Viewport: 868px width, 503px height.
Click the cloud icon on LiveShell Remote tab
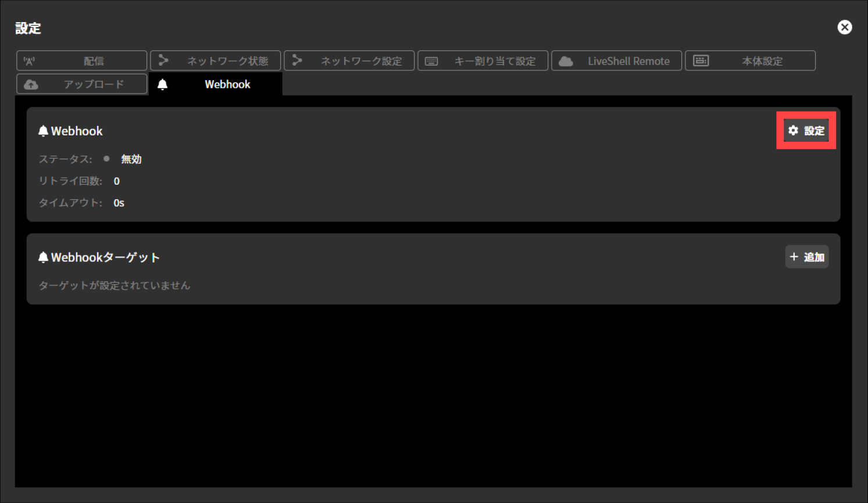(565, 60)
